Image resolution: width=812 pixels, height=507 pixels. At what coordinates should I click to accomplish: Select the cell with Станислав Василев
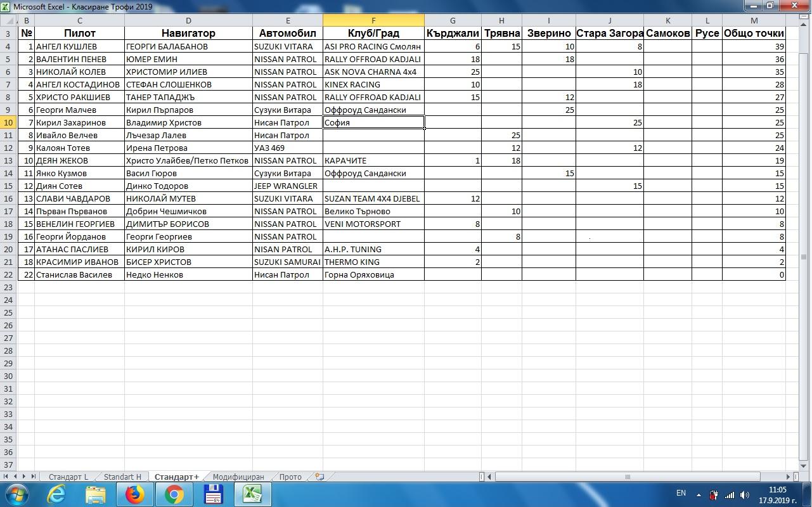79,274
